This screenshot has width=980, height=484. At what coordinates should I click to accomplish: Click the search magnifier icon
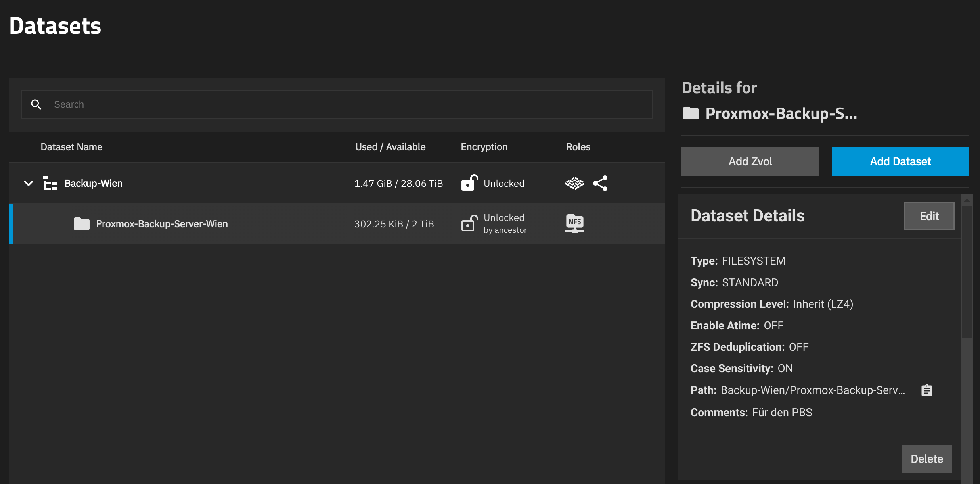pyautogui.click(x=36, y=104)
